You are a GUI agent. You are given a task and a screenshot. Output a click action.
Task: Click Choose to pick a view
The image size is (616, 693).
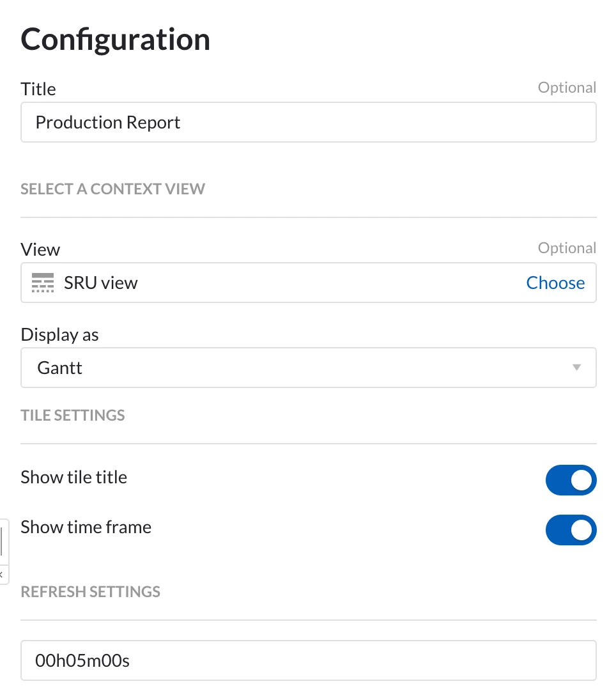(555, 283)
